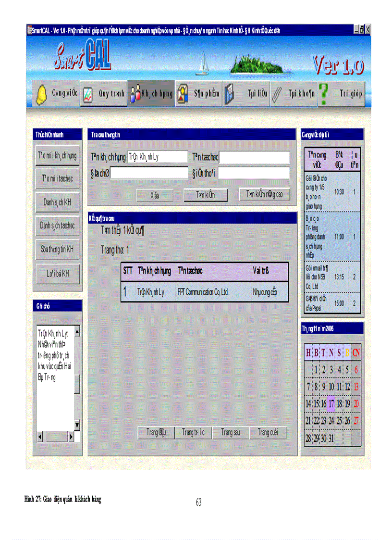Click the Tìm kiếm search button
The height and width of the screenshot is (540, 392).
[x=205, y=195]
